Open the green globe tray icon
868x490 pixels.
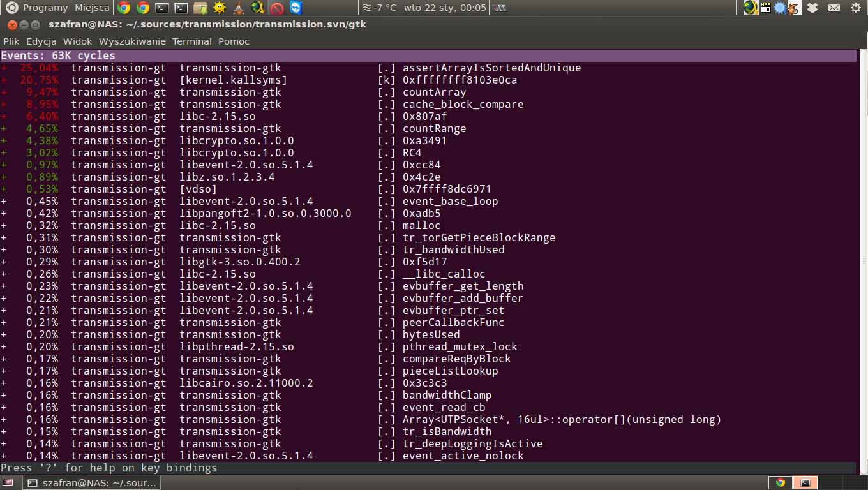click(x=751, y=8)
